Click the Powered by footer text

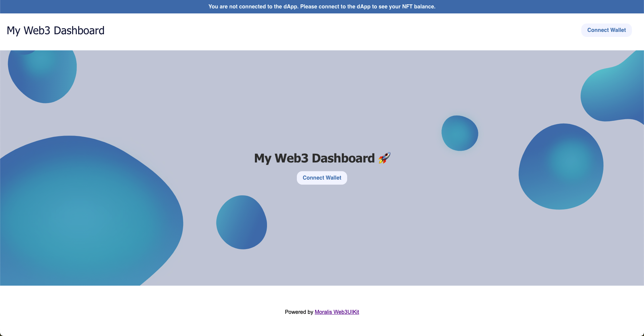299,312
